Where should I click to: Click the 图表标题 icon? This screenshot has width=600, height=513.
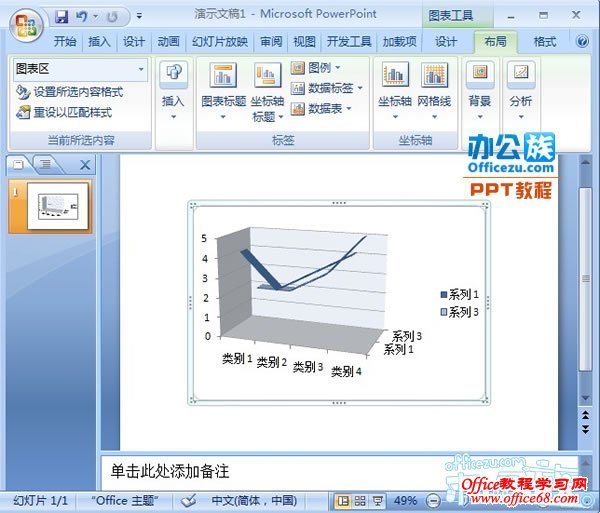pos(223,75)
